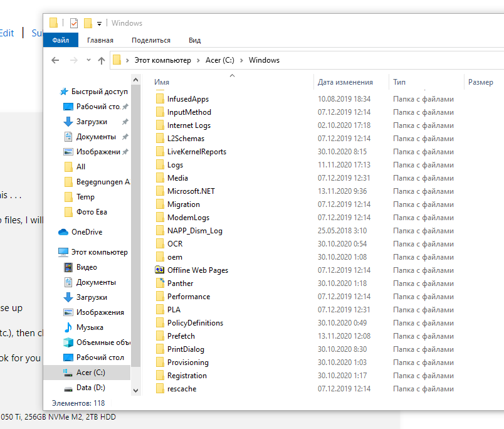Open pinned Документы in quick access

click(x=96, y=137)
